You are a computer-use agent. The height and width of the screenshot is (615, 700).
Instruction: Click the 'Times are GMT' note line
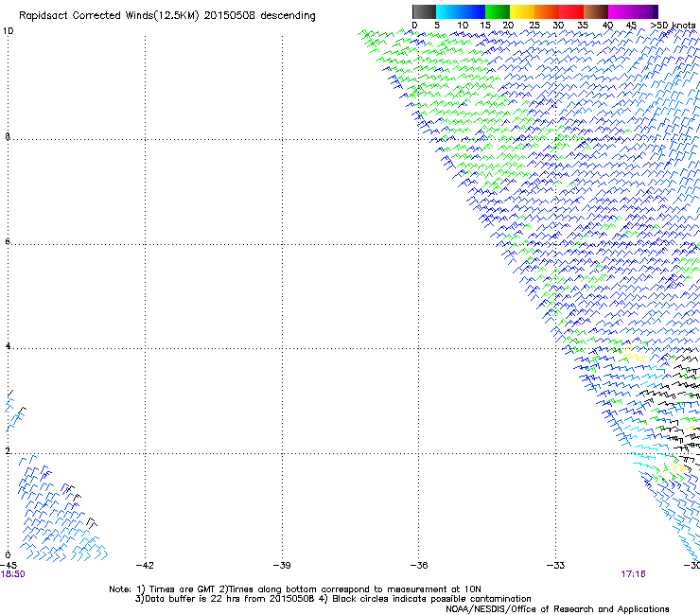[x=295, y=589]
